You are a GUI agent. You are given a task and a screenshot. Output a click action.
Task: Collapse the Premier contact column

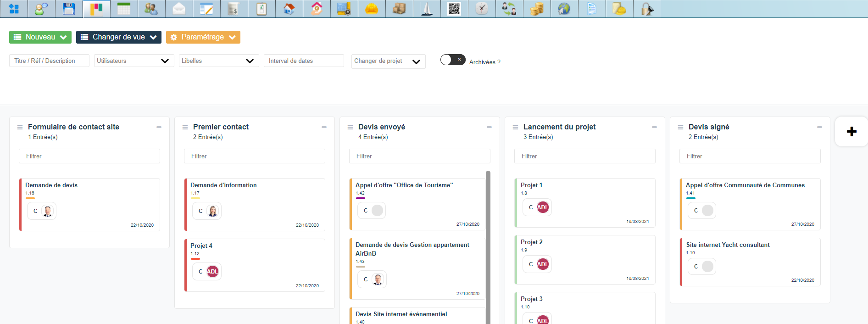pos(324,127)
